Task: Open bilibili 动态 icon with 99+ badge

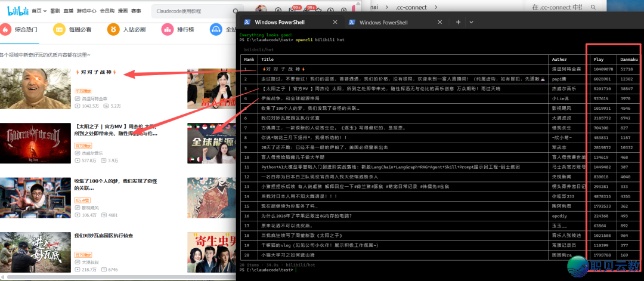Action: point(308,10)
